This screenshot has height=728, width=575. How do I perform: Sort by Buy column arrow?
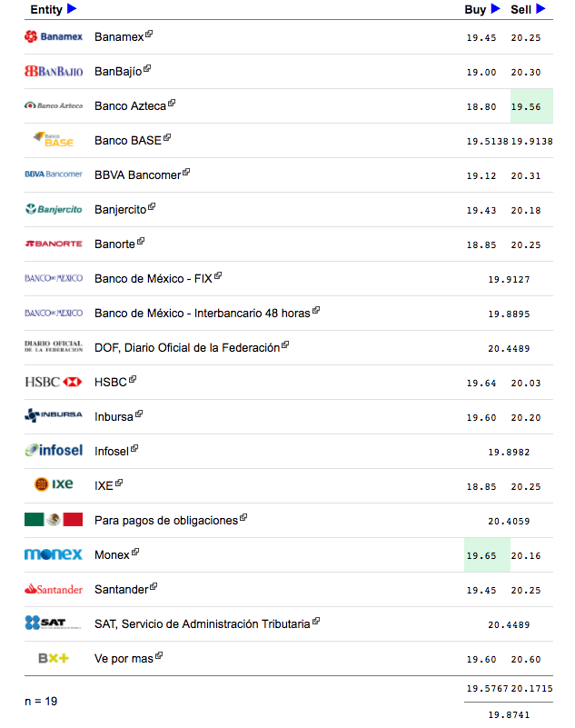[x=495, y=9]
